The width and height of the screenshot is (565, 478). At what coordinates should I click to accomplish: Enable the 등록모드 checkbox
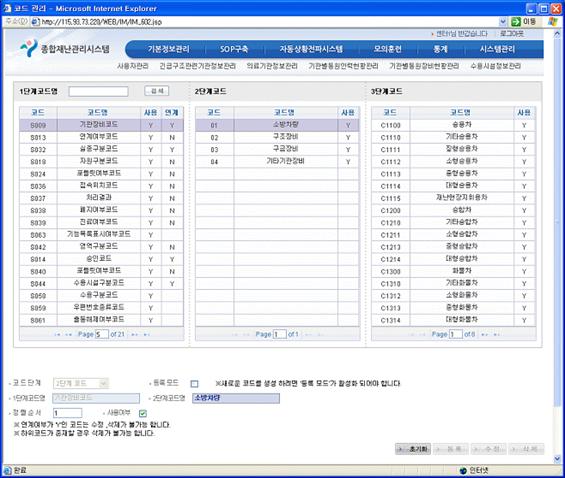[x=194, y=384]
